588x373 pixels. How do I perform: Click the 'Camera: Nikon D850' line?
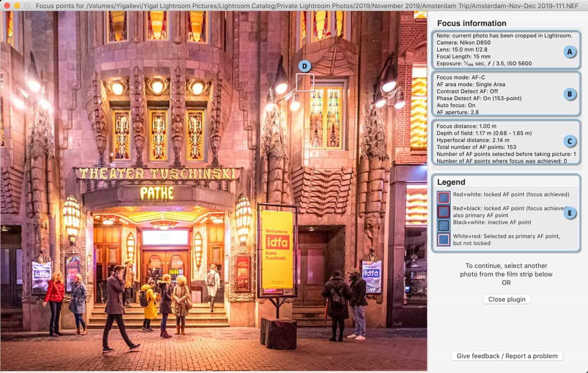click(x=464, y=42)
